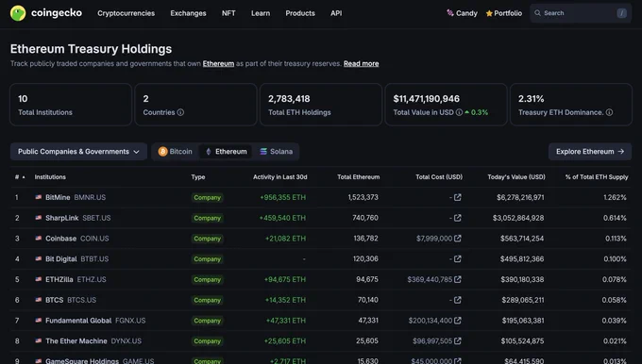This screenshot has height=364, width=642.
Task: Open Learn menu
Action: [261, 13]
